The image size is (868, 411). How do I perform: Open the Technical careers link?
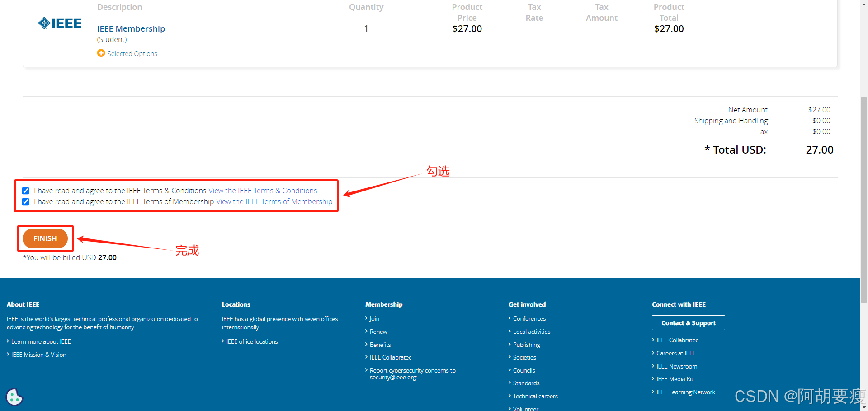pos(535,396)
